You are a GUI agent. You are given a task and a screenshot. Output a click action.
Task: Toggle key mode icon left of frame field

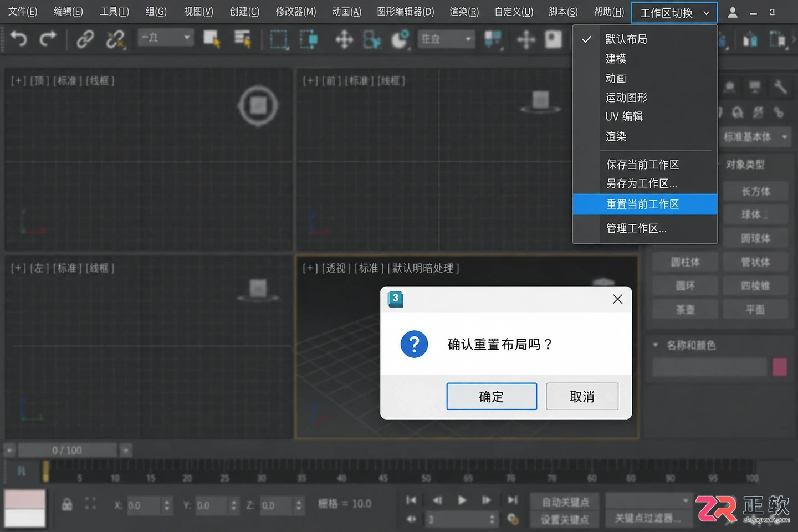[x=411, y=519]
